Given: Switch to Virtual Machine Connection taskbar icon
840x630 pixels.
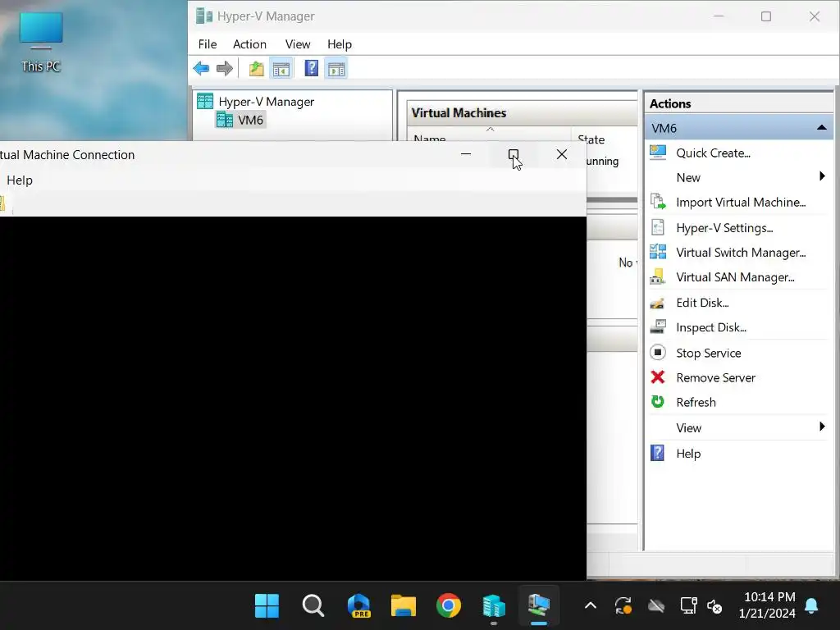Looking at the screenshot, I should coord(539,606).
